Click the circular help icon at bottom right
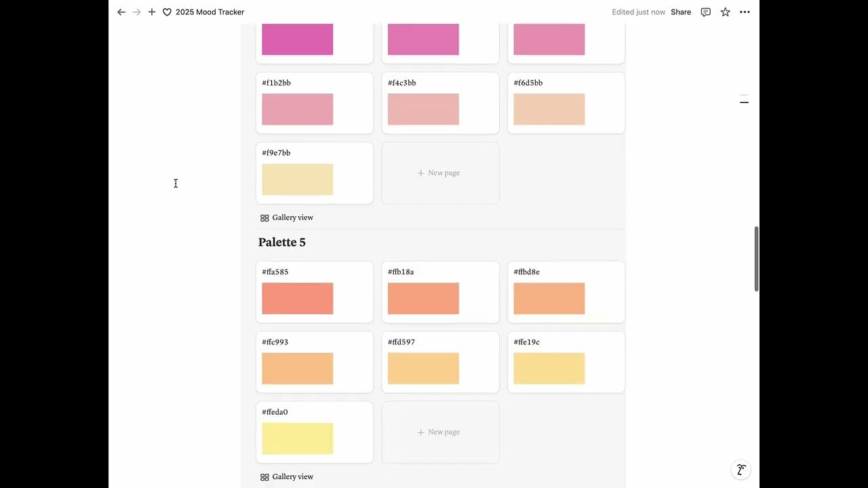The width and height of the screenshot is (868, 488). coord(741,470)
